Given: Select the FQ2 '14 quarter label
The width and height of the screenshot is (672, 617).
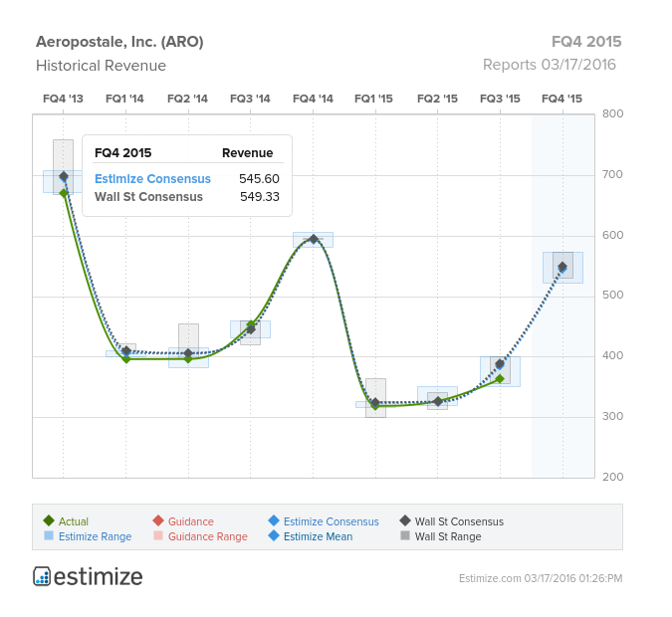Looking at the screenshot, I should (187, 99).
